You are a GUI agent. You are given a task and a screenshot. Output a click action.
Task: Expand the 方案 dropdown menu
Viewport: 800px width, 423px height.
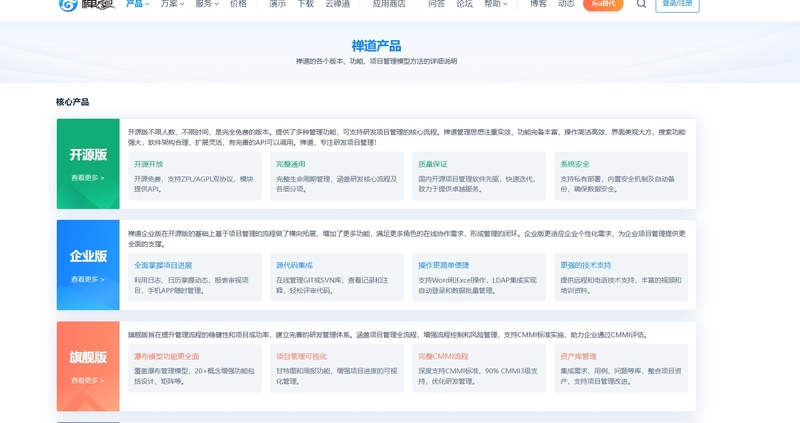point(172,4)
